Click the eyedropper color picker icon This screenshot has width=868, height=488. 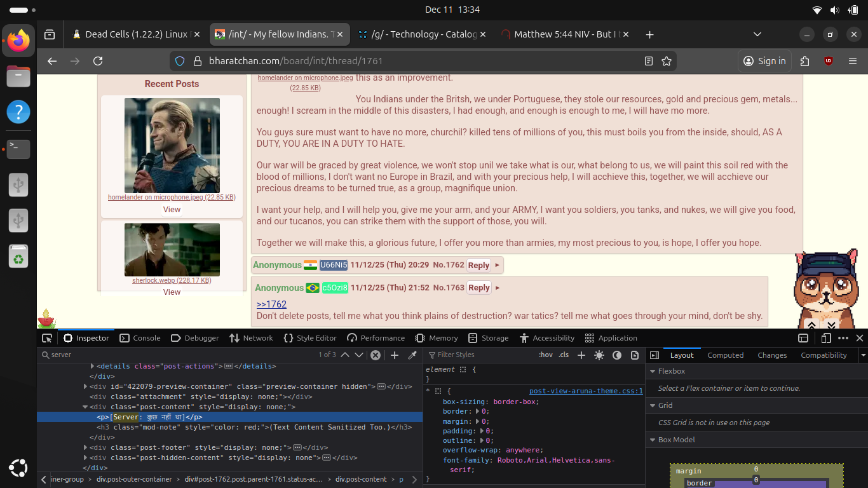(412, 355)
